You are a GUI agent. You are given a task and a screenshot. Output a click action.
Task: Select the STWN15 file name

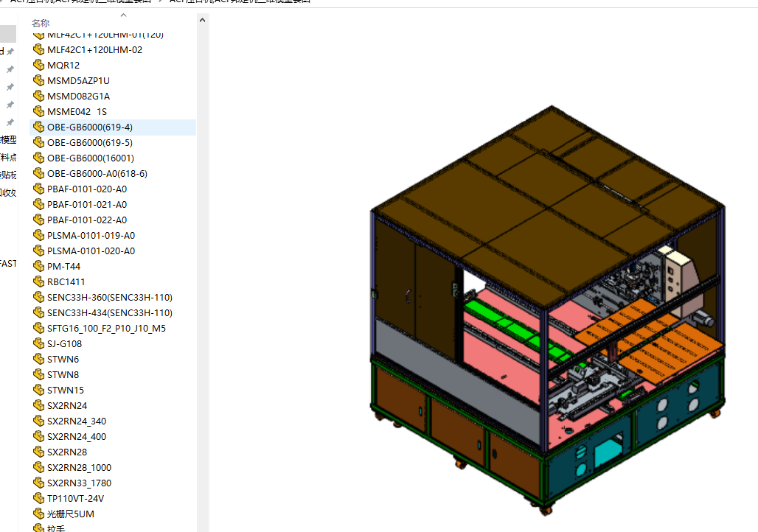pos(66,390)
